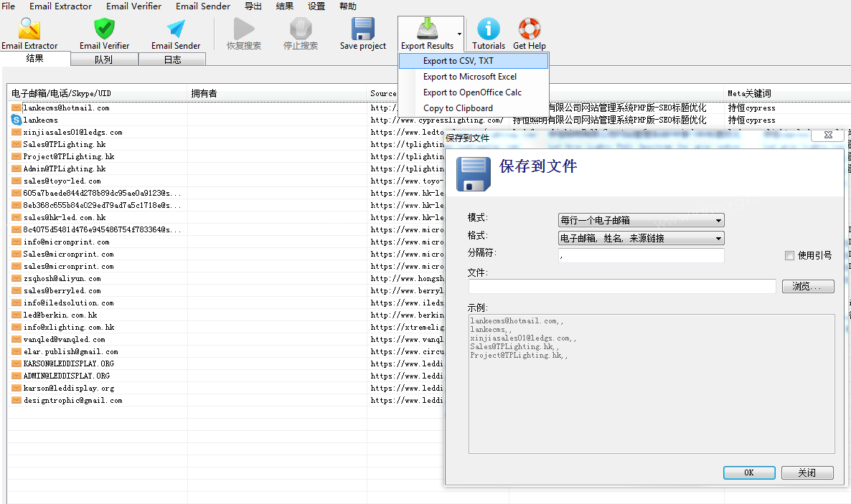Confirm the save dialog with OK
Viewport: 851px width, 504px height.
pyautogui.click(x=749, y=472)
